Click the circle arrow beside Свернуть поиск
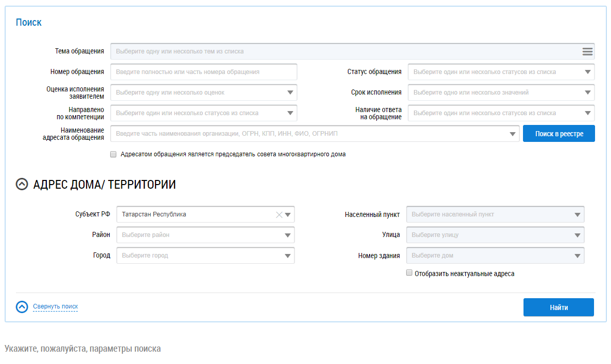Image resolution: width=611 pixels, height=364 pixels. coord(22,307)
